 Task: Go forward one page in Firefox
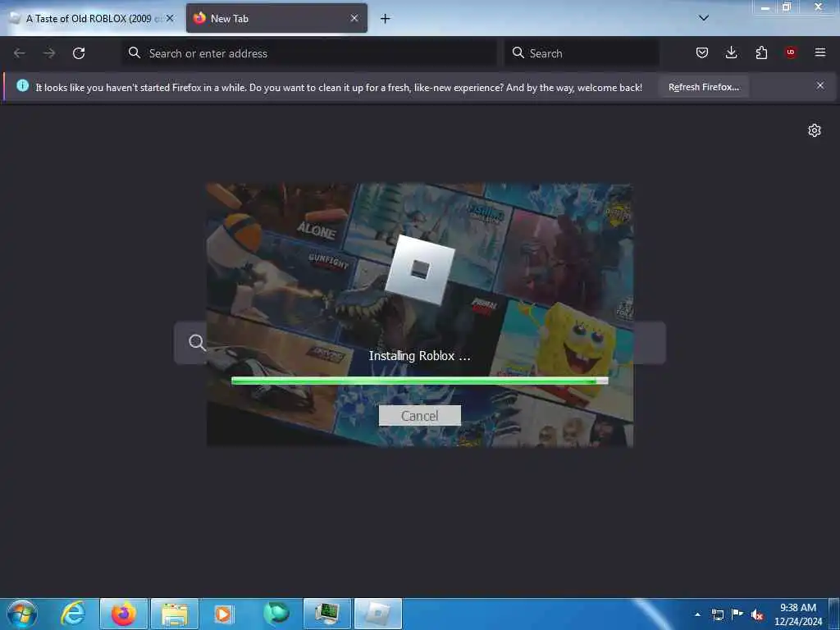pyautogui.click(x=49, y=53)
